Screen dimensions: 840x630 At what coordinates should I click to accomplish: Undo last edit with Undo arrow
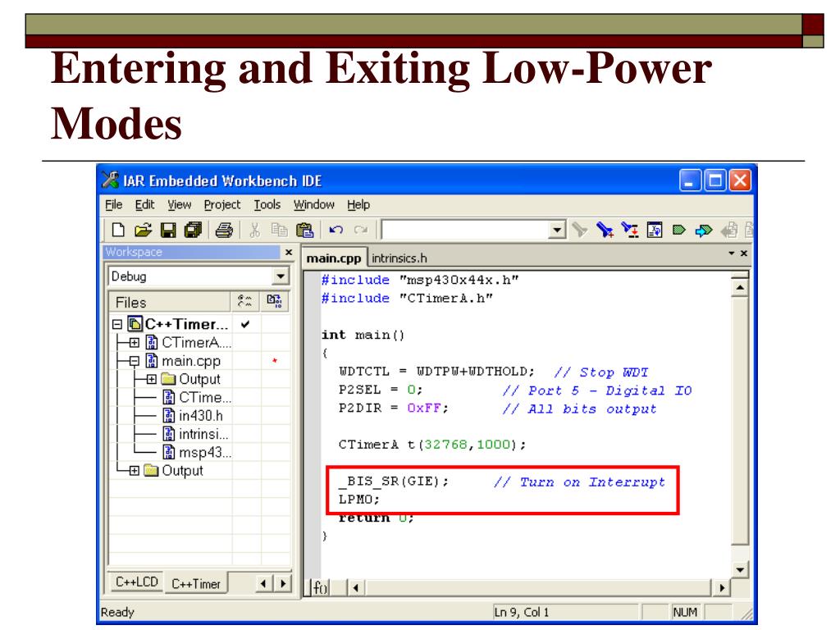(336, 230)
